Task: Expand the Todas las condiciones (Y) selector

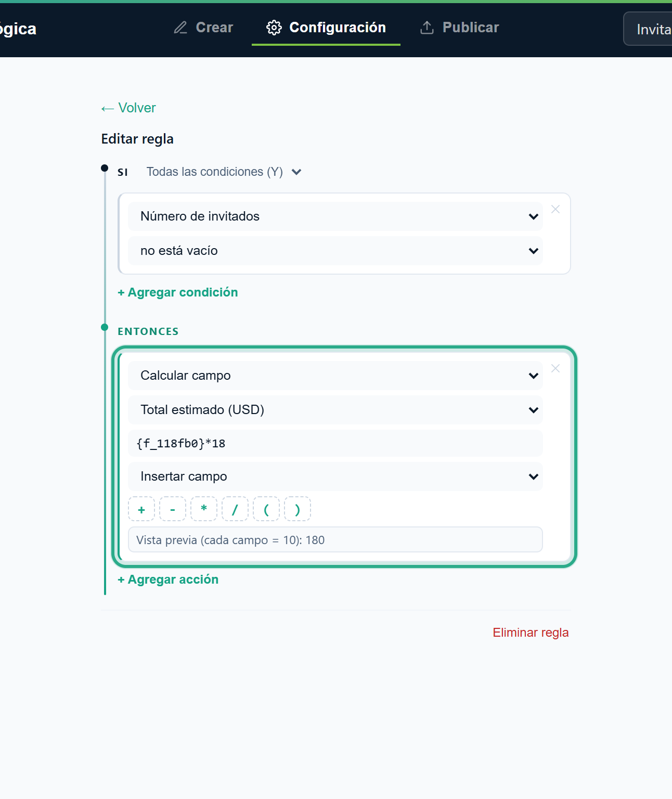Action: pos(224,172)
